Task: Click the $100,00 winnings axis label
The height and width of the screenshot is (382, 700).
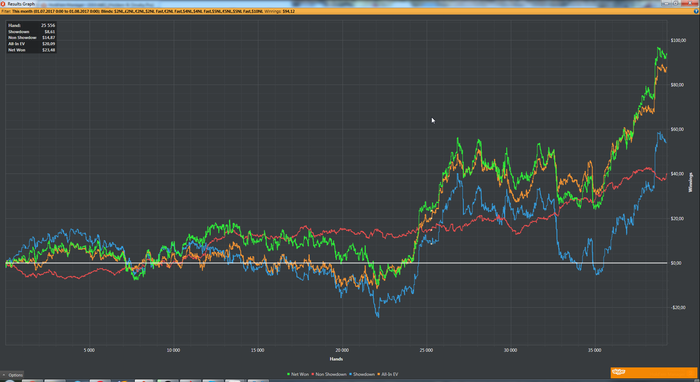Action: click(x=678, y=40)
